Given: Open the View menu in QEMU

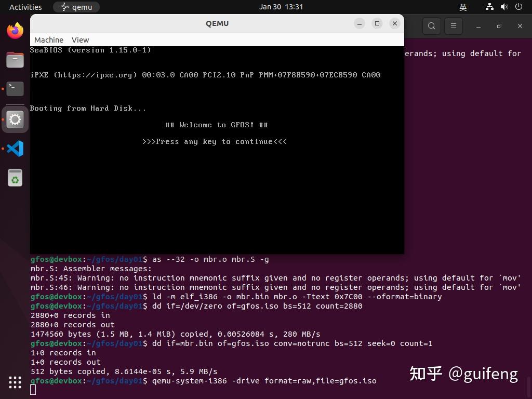Looking at the screenshot, I should tap(80, 39).
